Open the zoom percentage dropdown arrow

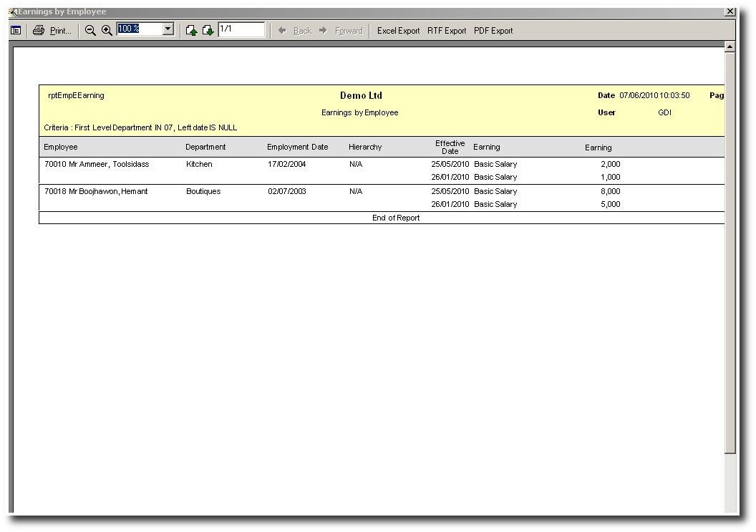tap(168, 29)
